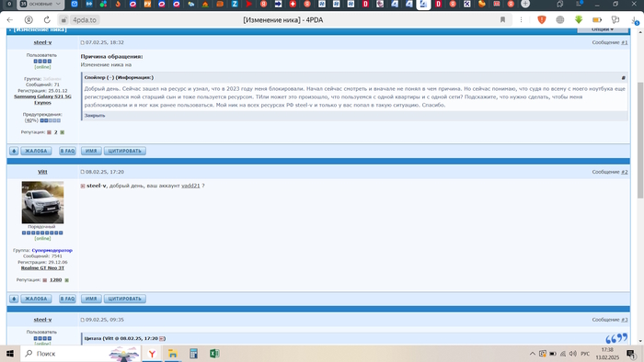This screenshot has height=362, width=644.
Task: Switch to the blue Z browser tab
Action: (235, 4)
